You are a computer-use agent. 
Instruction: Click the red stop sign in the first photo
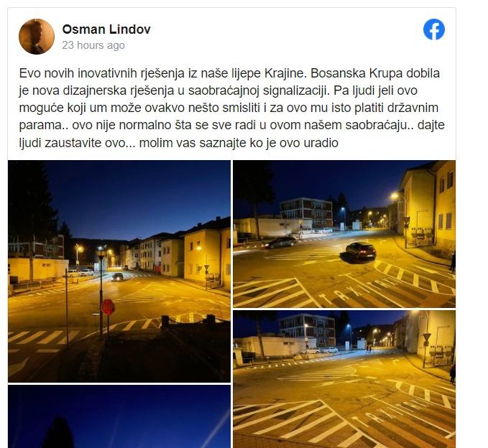108,307
